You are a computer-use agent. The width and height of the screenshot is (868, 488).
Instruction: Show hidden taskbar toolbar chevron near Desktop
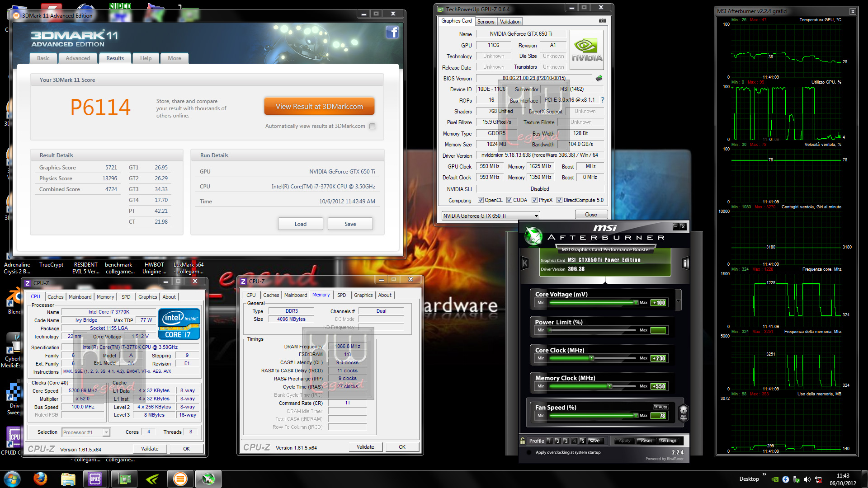pos(764,474)
